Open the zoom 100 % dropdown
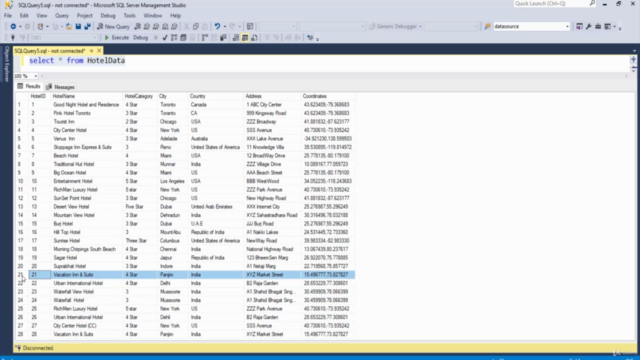This screenshot has width=640, height=360. pyautogui.click(x=36, y=76)
